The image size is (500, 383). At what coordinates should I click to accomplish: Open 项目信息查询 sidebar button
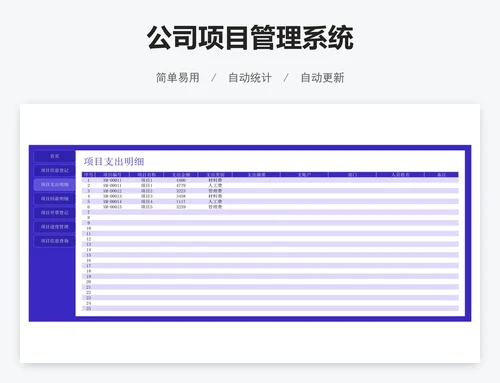tap(54, 241)
